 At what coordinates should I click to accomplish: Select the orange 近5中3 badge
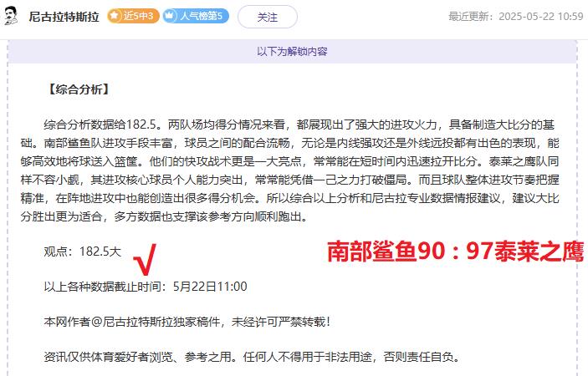point(133,16)
